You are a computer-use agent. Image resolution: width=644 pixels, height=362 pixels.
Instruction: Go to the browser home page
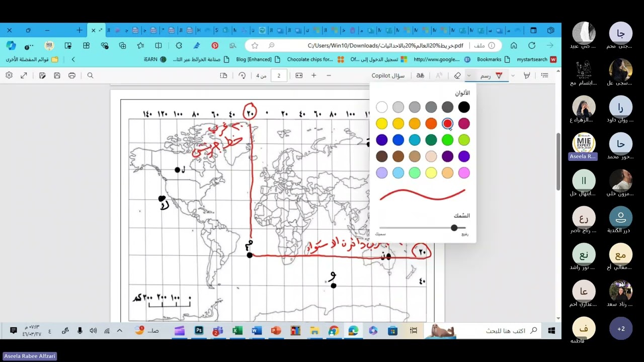tap(514, 45)
